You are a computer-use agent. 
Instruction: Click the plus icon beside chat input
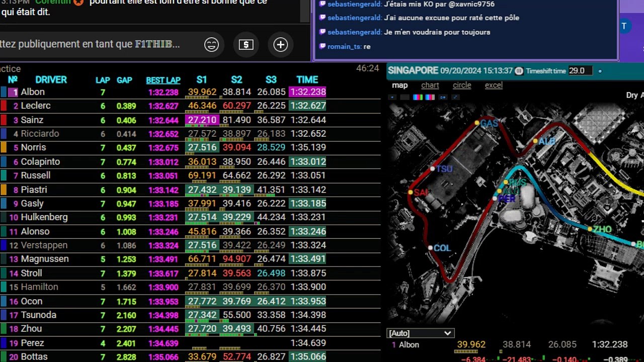click(280, 45)
